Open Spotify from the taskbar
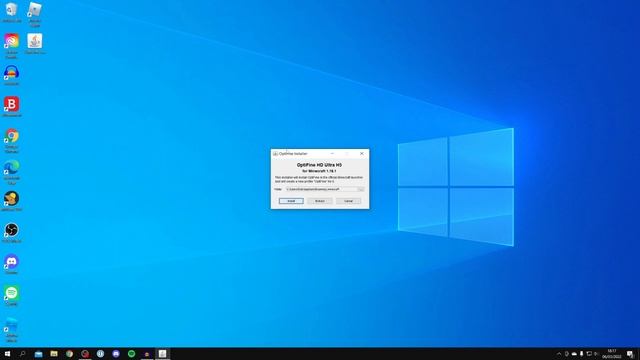 pos(131,354)
